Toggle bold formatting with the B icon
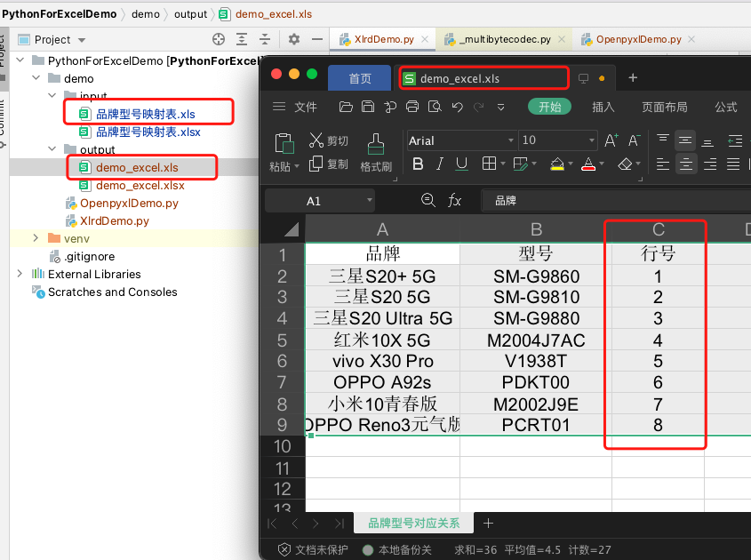 (417, 164)
